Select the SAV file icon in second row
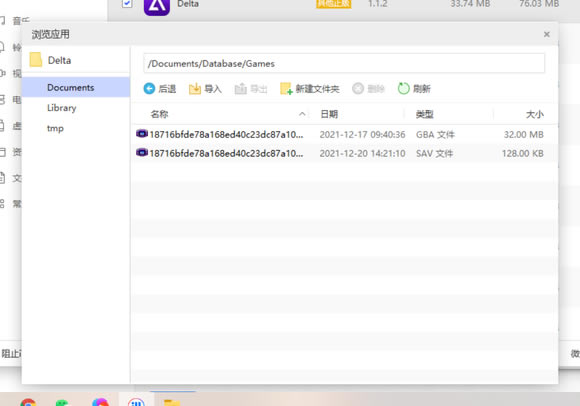Screen dimensions: 580x406 coord(142,152)
